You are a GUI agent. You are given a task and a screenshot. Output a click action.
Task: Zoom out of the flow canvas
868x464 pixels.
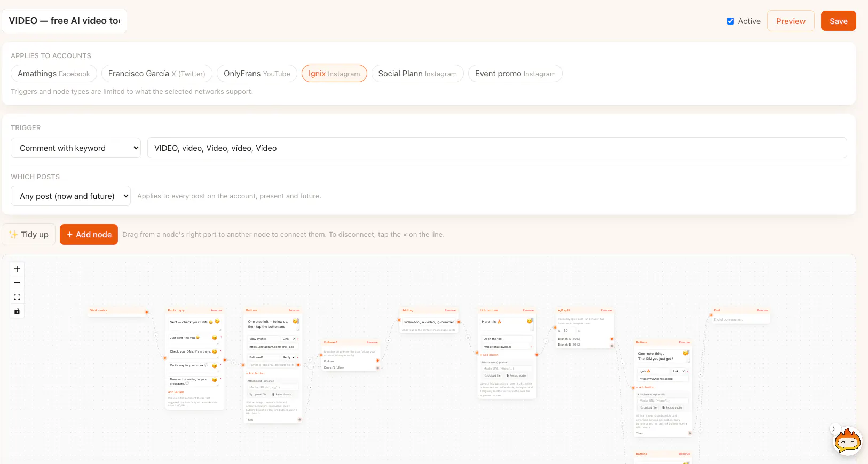17,283
